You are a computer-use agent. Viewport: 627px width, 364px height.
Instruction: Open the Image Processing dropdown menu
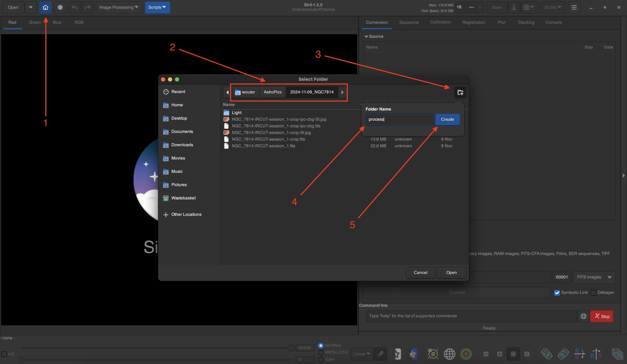119,8
